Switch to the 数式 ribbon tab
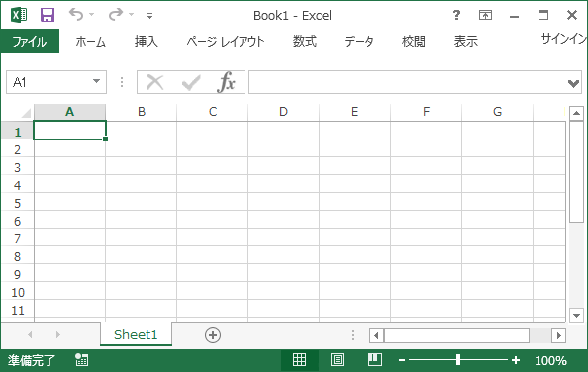This screenshot has height=372, width=588. (305, 41)
